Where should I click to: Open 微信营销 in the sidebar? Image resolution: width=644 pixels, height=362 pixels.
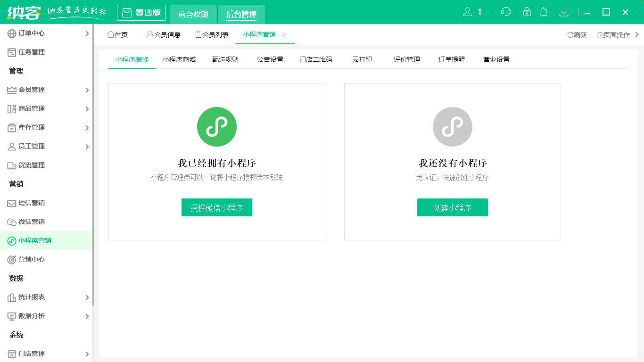29,222
